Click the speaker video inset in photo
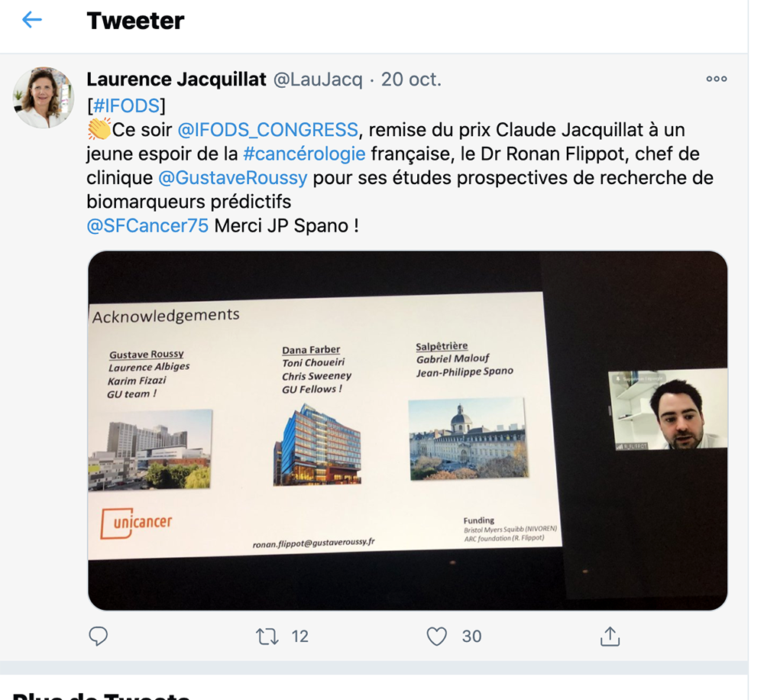 point(668,410)
